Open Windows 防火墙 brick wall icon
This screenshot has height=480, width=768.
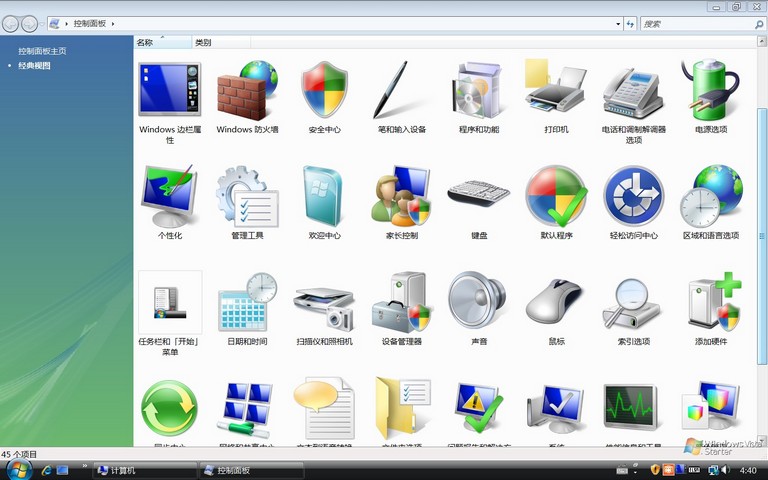[x=247, y=90]
